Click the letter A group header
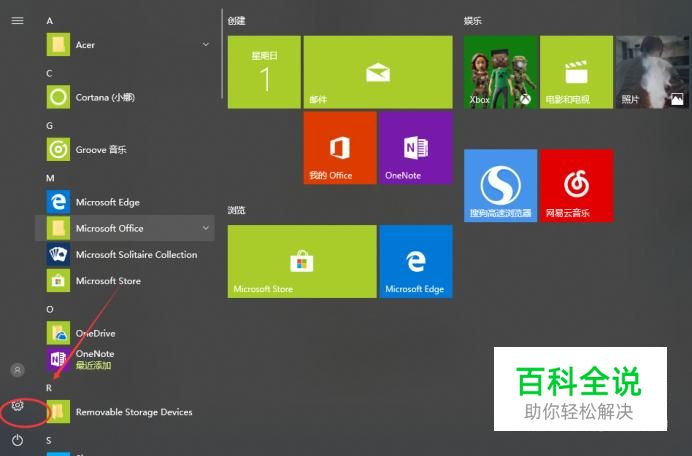The image size is (692, 456). tap(49, 21)
